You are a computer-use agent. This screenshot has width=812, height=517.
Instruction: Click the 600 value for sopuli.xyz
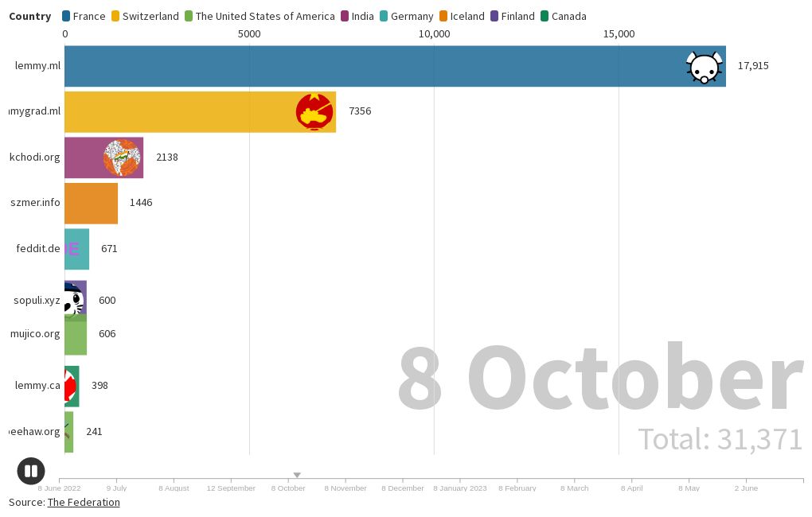[107, 300]
